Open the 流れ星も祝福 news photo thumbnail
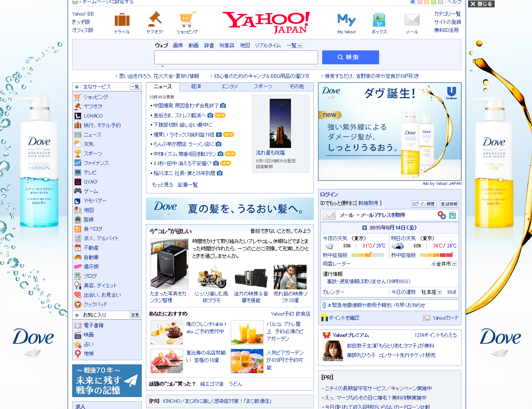 [280, 123]
